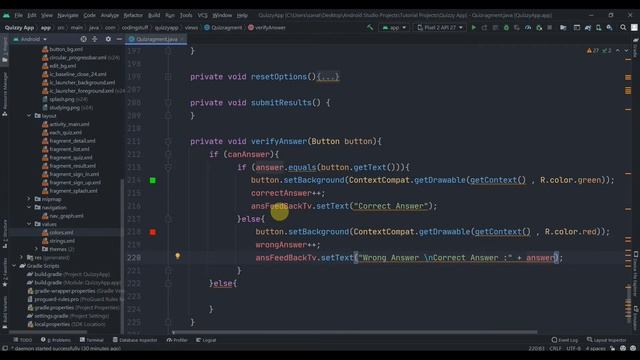The height and width of the screenshot is (360, 640).
Task: Collapse the Gradle Scripts node
Action: pyautogui.click(x=14, y=266)
